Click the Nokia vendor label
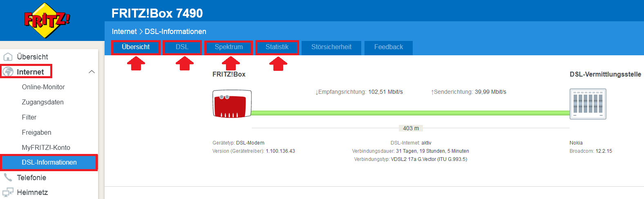 pos(576,143)
